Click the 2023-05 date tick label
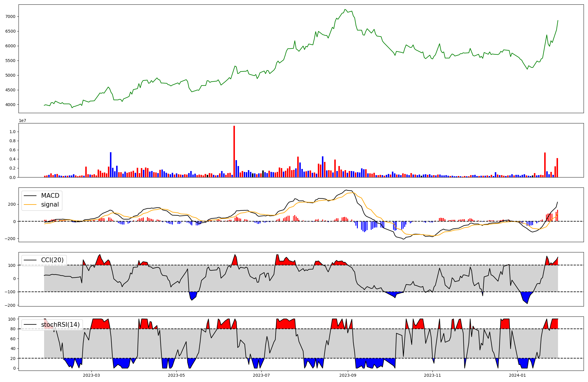This screenshot has height=382, width=588. pyautogui.click(x=176, y=375)
